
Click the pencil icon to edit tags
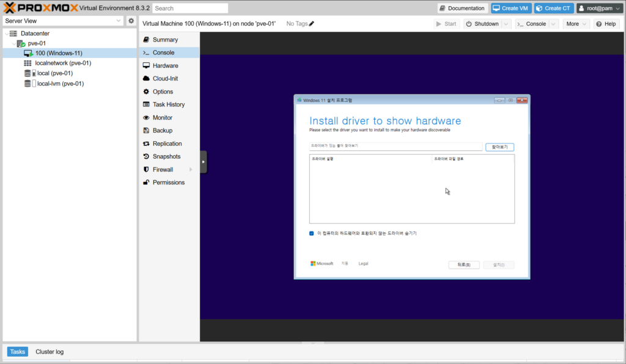[312, 24]
